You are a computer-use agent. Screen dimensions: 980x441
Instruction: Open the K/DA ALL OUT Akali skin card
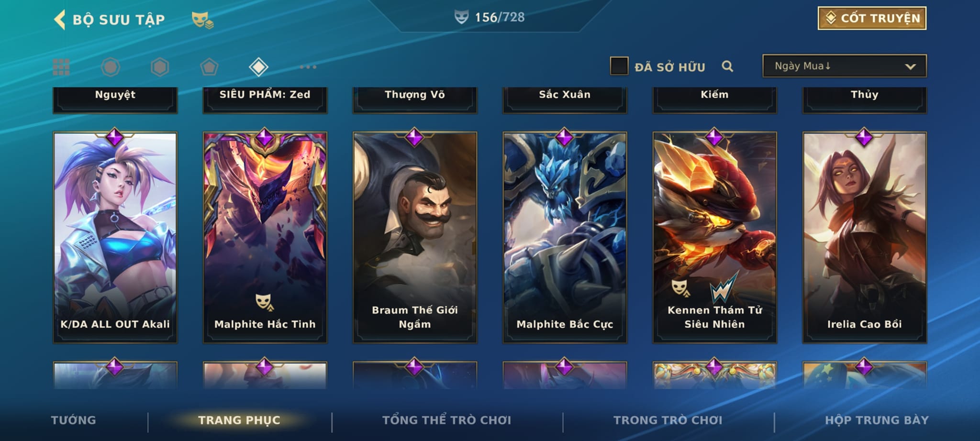[x=115, y=237]
